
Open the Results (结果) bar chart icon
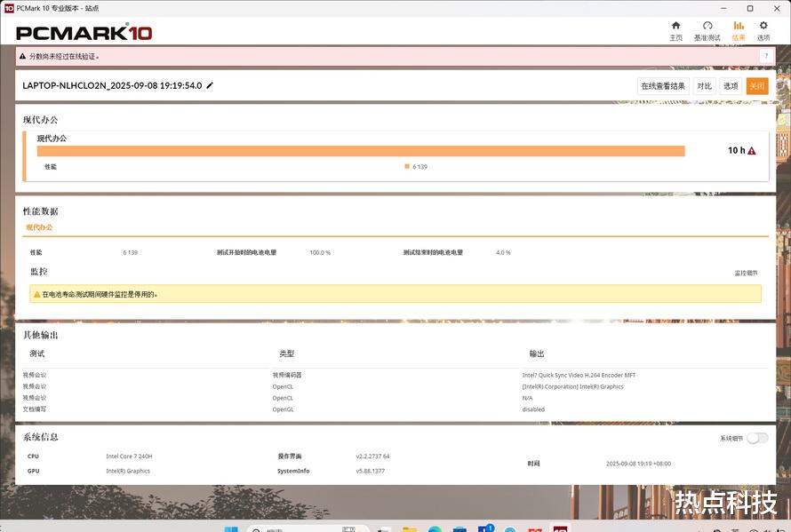coord(739,25)
